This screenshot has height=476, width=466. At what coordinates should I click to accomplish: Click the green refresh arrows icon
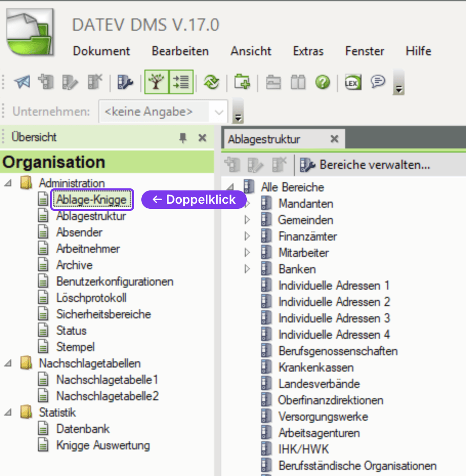211,82
